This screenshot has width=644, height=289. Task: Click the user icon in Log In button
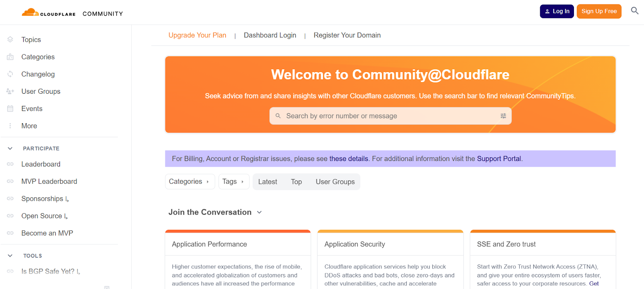pyautogui.click(x=547, y=11)
